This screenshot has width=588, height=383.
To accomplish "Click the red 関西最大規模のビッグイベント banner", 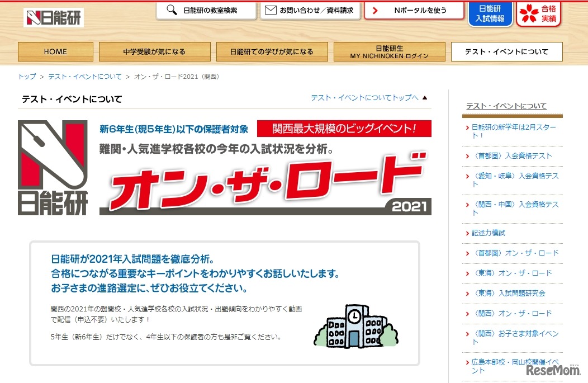I will pos(344,129).
